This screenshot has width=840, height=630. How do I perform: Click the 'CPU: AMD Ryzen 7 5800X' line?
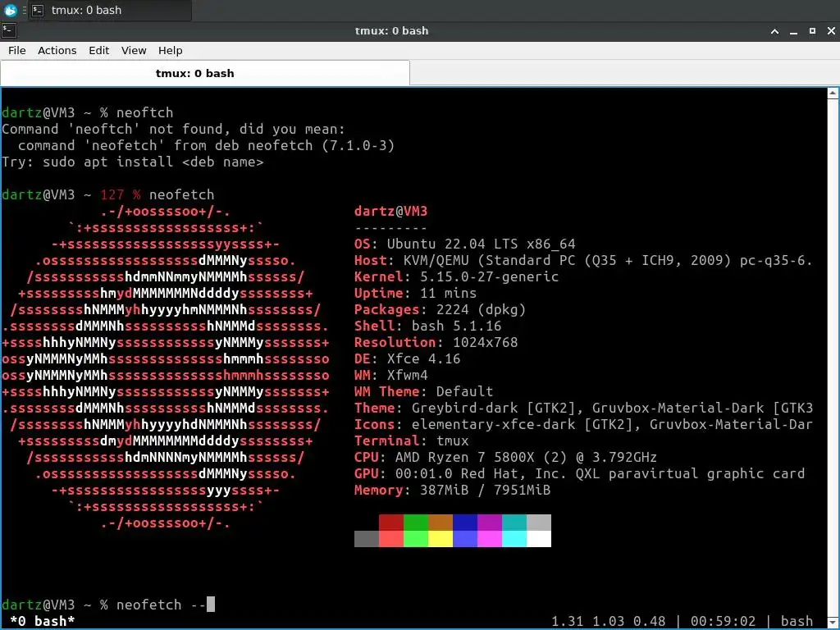[x=505, y=458]
